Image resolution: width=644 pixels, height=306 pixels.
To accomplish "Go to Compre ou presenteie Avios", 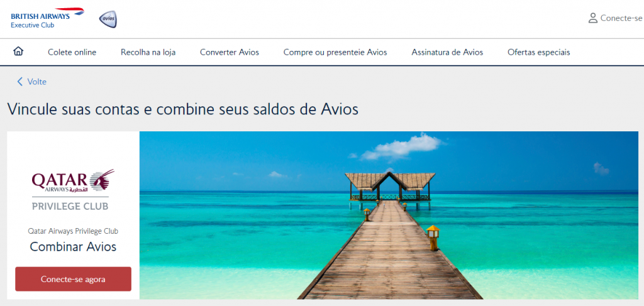I will pos(335,52).
